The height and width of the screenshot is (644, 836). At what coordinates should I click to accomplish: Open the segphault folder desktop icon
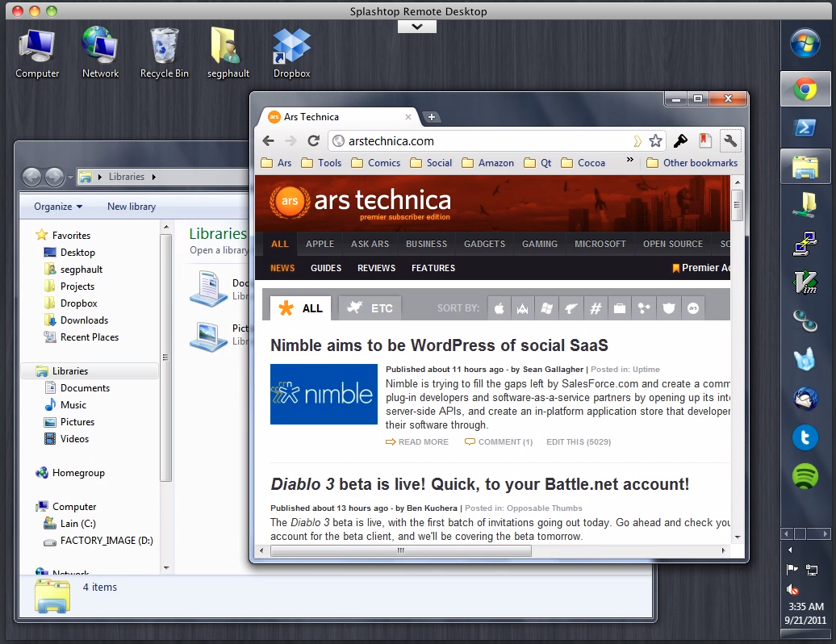(x=228, y=53)
